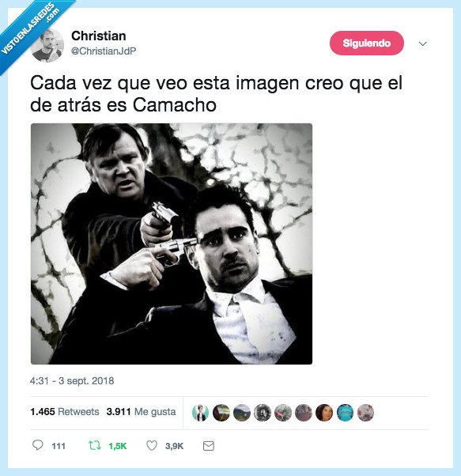
Task: Click the 111 replies count
Action: pos(59,446)
